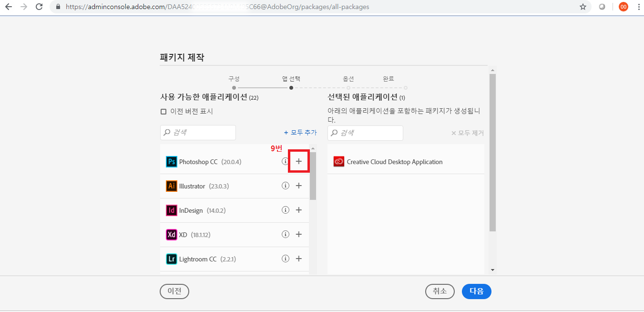The image size is (644, 312).
Task: Click the dialog scrollbar down arrow
Action: (493, 270)
